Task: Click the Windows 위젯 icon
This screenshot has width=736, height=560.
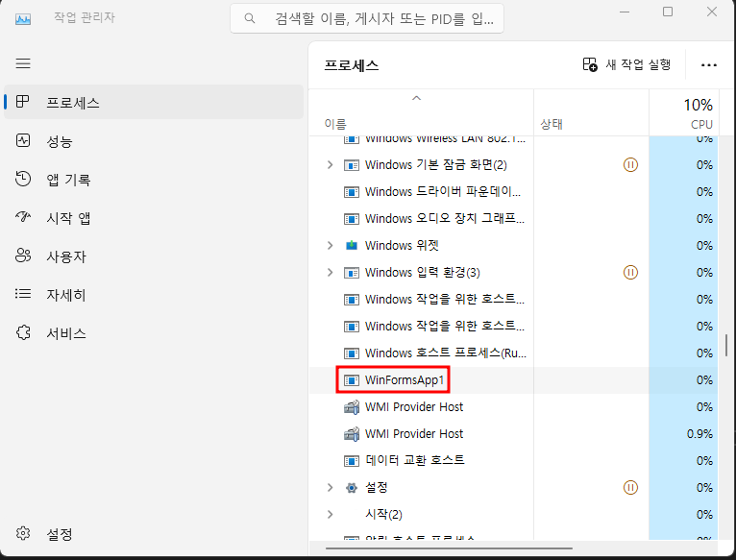Action: pos(352,246)
